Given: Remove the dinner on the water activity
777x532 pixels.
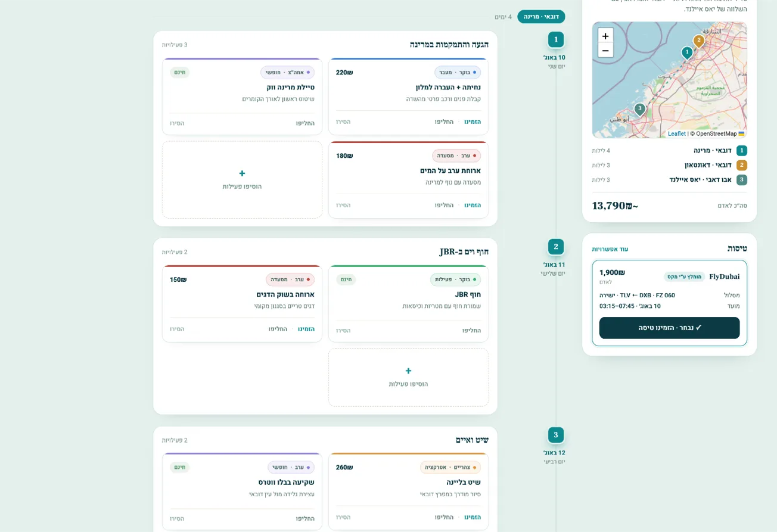Looking at the screenshot, I should coord(343,205).
